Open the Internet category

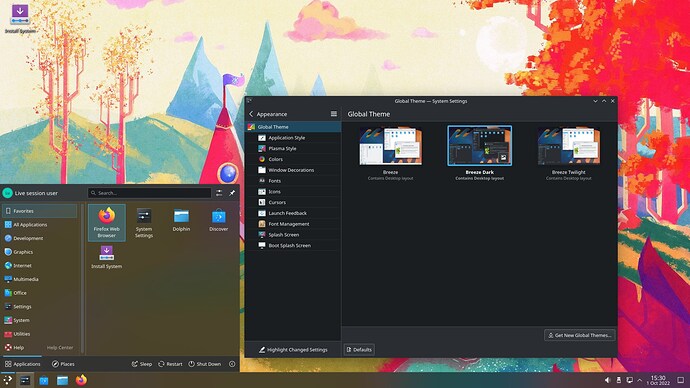pyautogui.click(x=40, y=266)
